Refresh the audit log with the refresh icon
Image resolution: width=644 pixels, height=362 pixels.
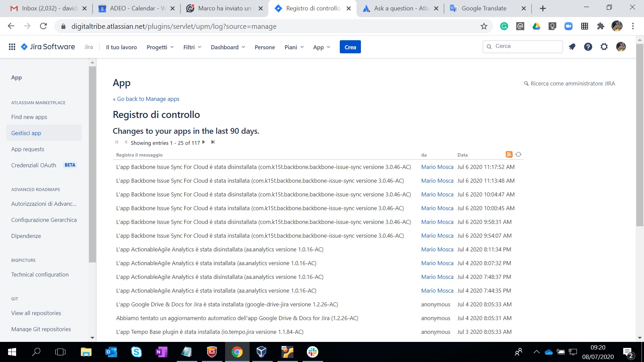click(x=518, y=154)
